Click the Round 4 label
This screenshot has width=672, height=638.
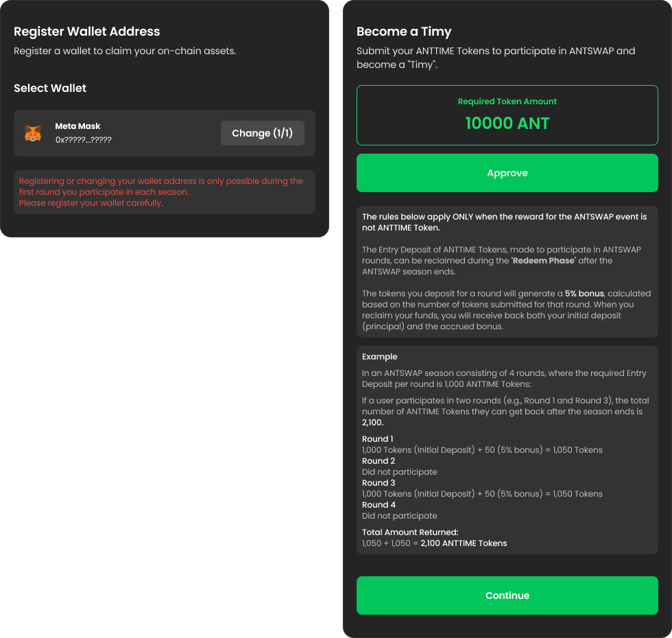coord(379,505)
